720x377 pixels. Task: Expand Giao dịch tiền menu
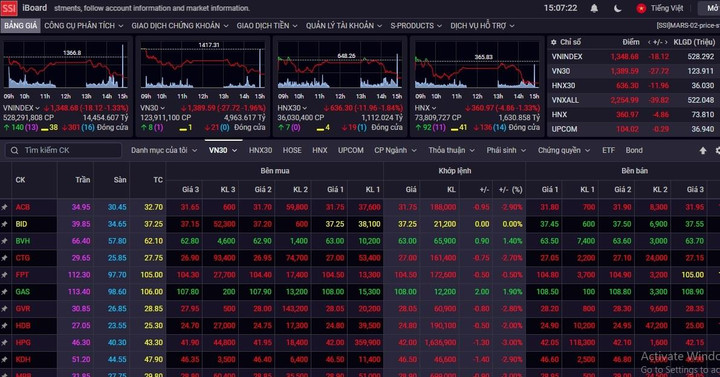point(267,26)
